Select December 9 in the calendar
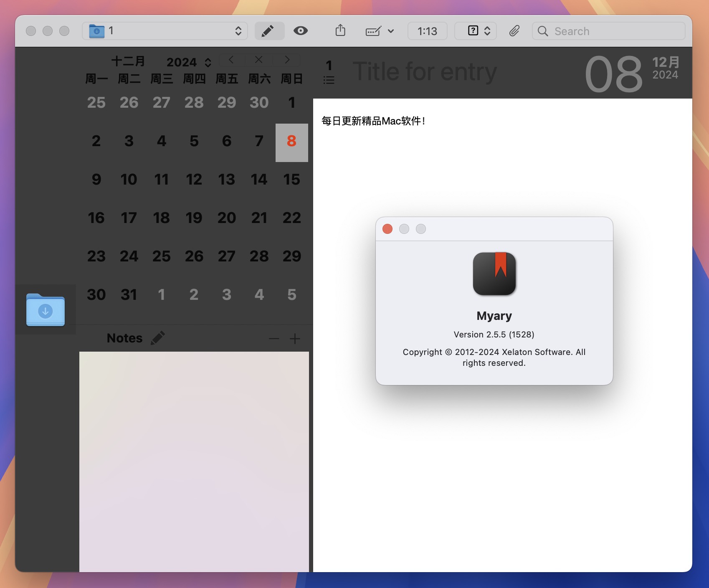 (x=96, y=180)
